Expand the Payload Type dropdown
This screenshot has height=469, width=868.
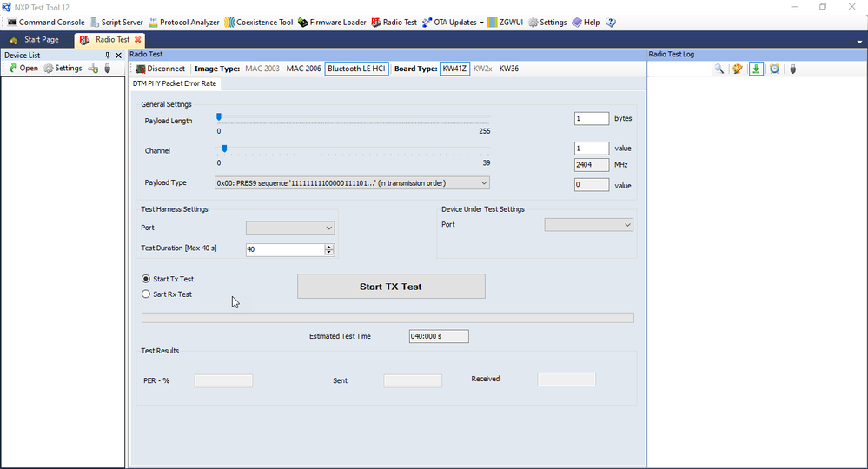tap(483, 183)
